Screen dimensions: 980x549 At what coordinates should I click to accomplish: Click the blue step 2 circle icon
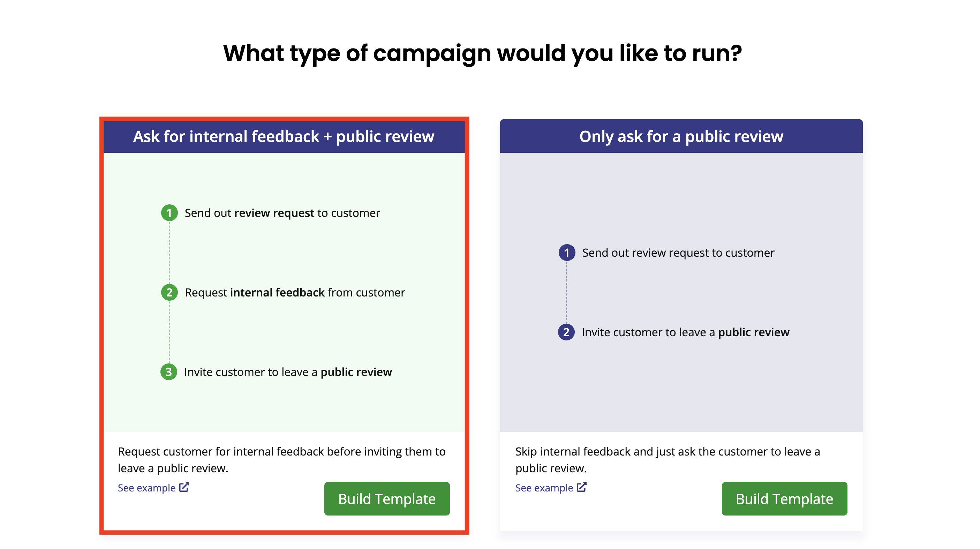tap(566, 332)
